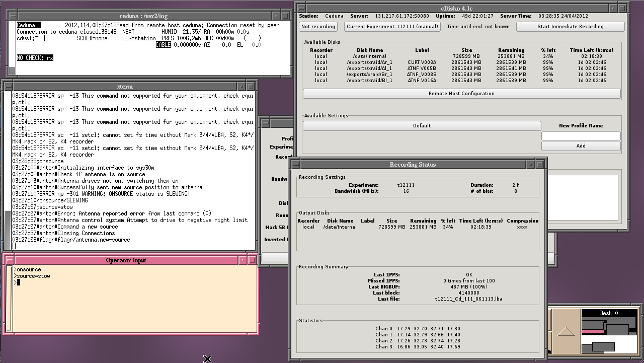Click the ceduna : /usr2/log title bar

[144, 16]
